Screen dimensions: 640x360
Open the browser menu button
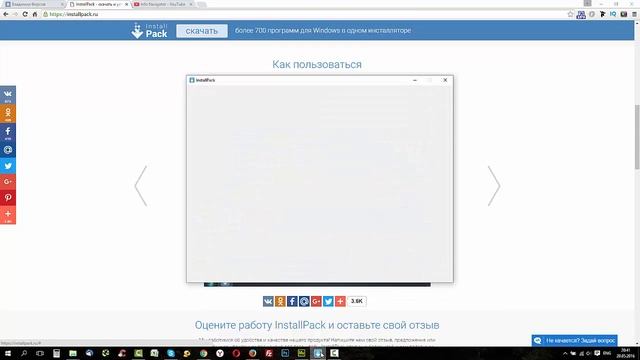634,14
